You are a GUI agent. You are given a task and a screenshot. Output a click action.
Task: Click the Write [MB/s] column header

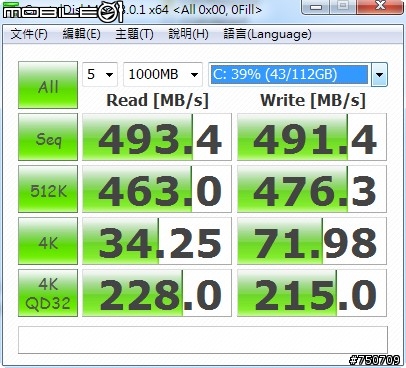click(x=313, y=100)
